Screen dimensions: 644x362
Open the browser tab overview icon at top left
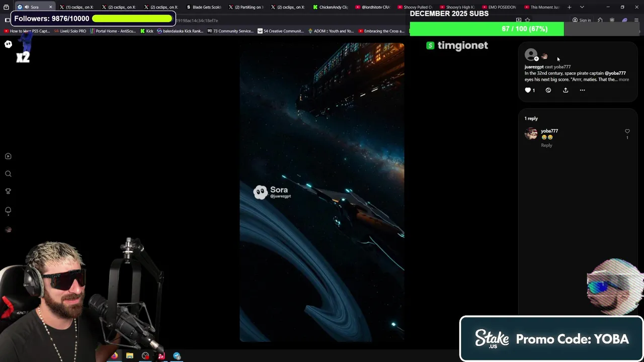[7, 7]
